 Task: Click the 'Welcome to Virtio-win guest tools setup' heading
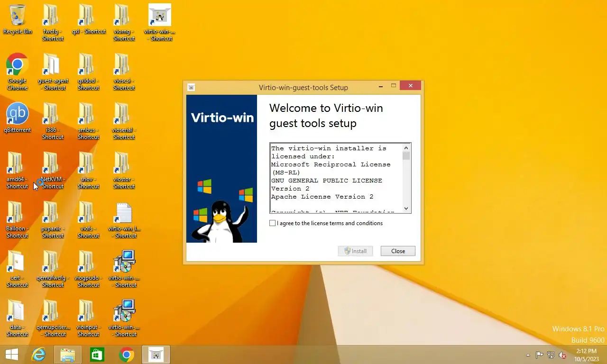tap(326, 116)
